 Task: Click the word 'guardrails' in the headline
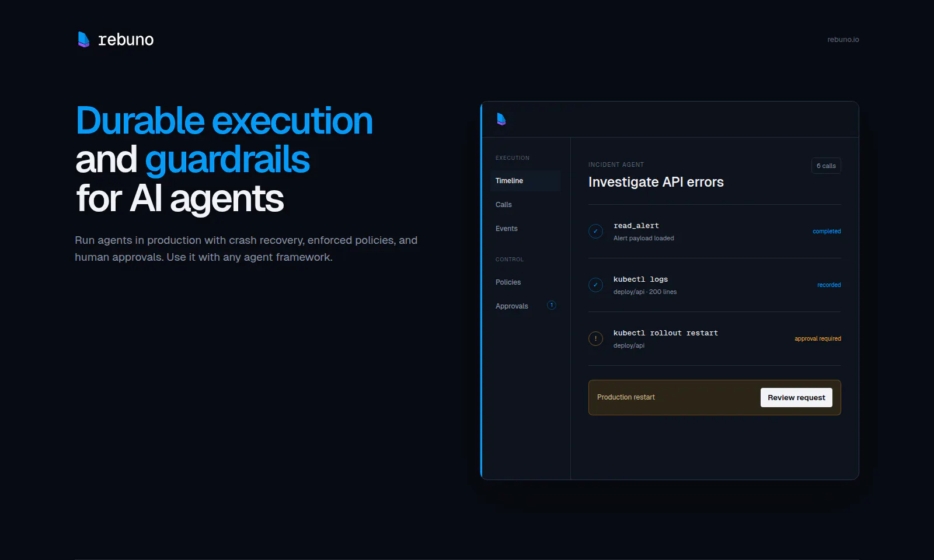click(x=227, y=160)
